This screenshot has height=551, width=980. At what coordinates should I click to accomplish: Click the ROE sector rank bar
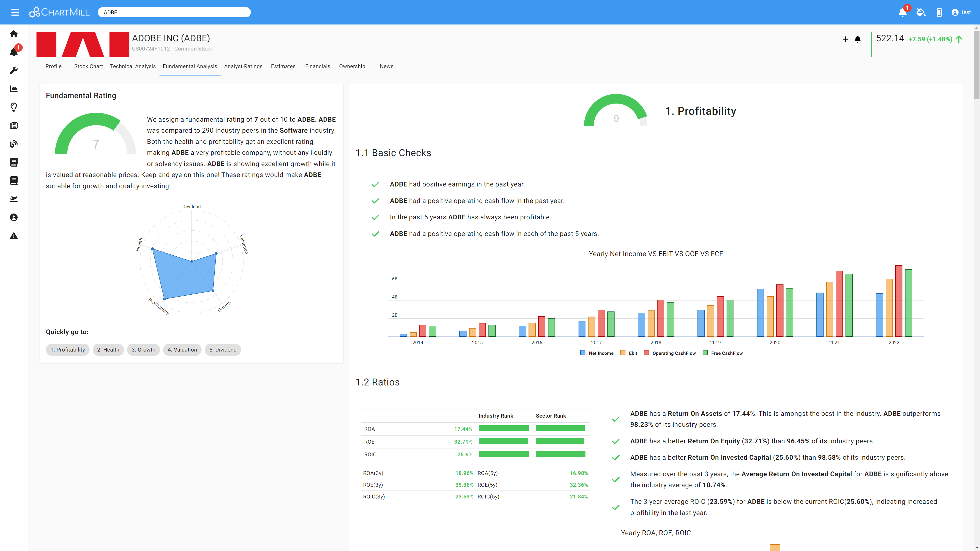click(560, 441)
